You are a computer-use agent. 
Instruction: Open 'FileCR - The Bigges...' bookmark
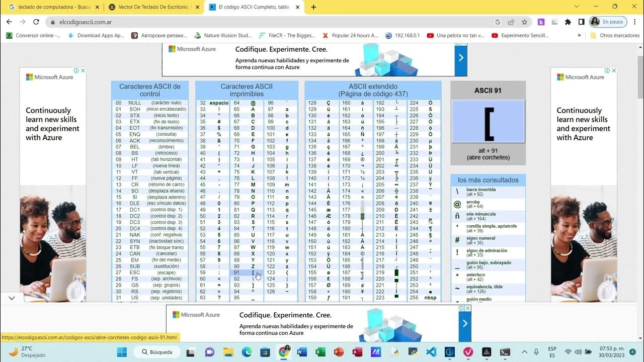[287, 36]
